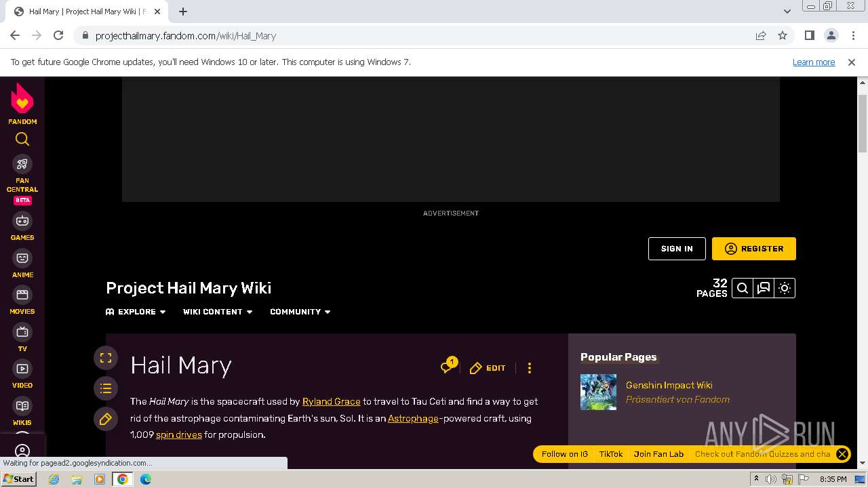The width and height of the screenshot is (868, 488).
Task: Open Genshin Impact Wiki link
Action: point(669,385)
